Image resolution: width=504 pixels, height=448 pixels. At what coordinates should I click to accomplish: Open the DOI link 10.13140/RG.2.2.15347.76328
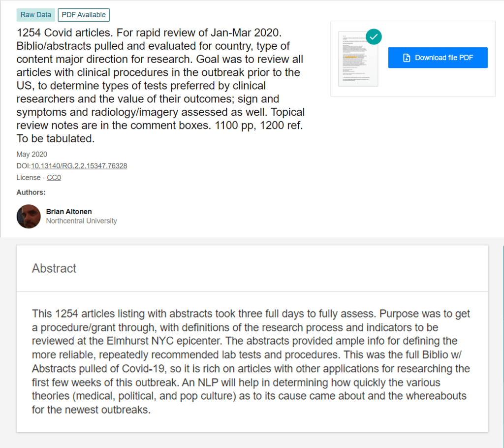tap(79, 166)
